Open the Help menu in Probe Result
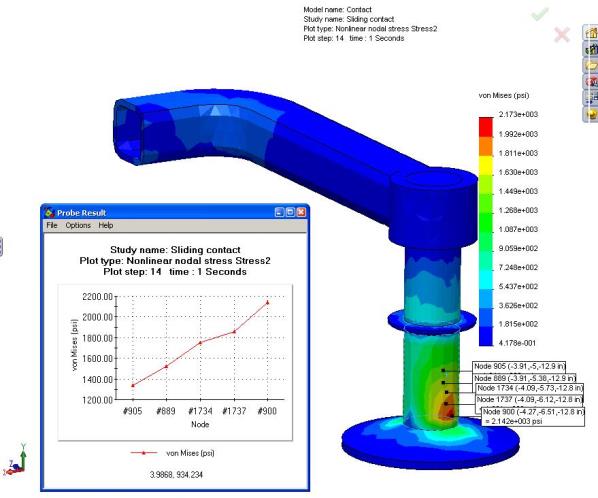 click(x=106, y=225)
